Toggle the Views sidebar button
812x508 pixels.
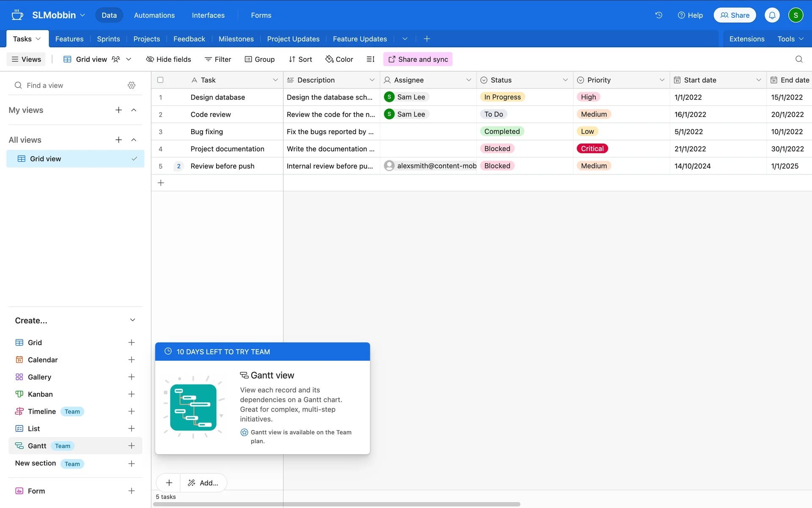pos(26,59)
